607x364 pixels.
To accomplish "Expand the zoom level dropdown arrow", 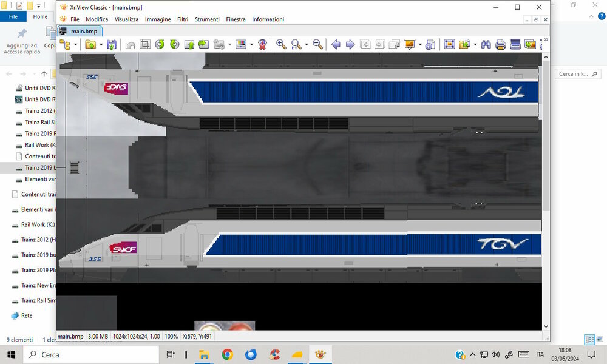I will point(307,44).
